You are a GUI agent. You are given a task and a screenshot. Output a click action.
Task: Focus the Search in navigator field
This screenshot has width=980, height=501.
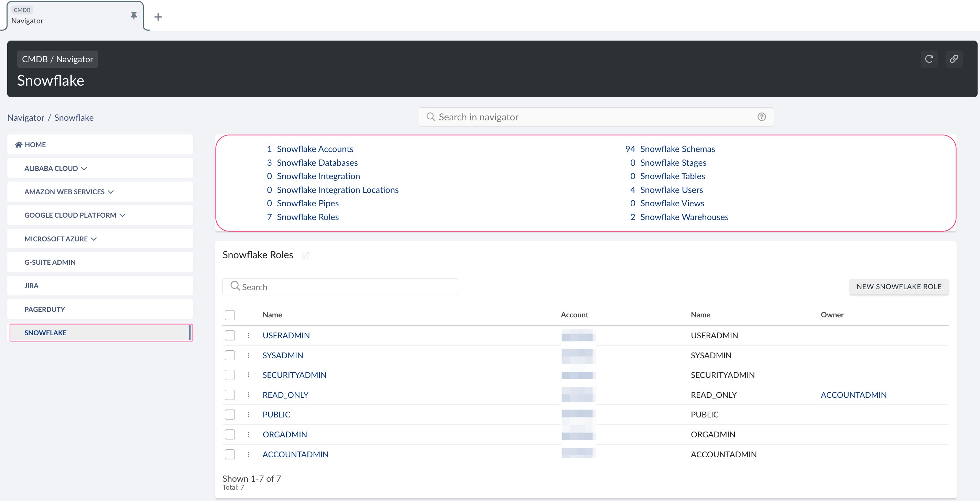[596, 117]
